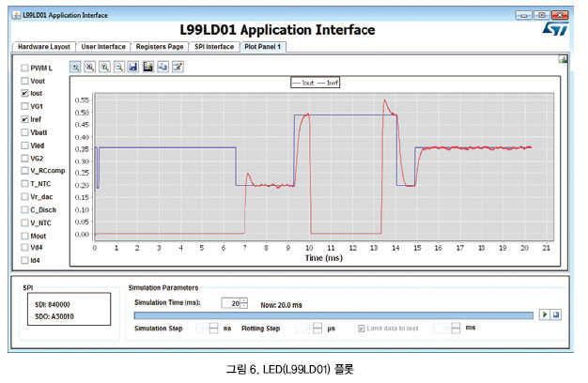Switch to the User Interface tab
The image size is (588, 383).
tap(103, 47)
